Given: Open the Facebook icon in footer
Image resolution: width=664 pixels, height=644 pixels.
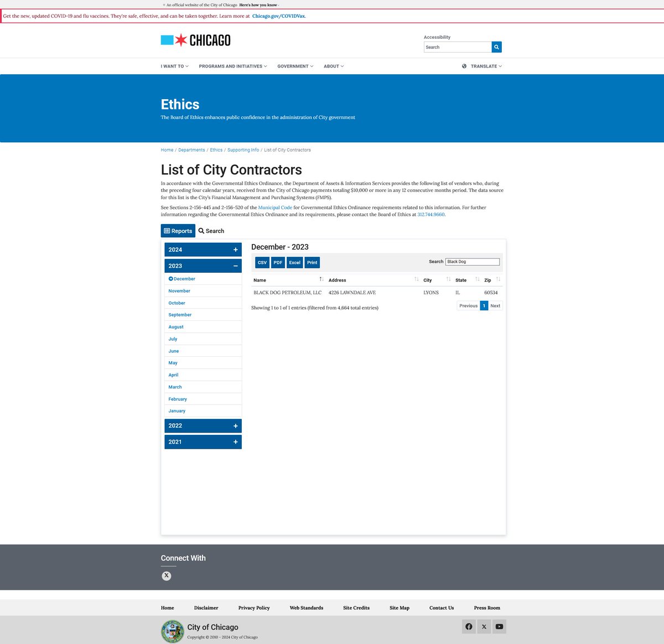Looking at the screenshot, I should 469,626.
